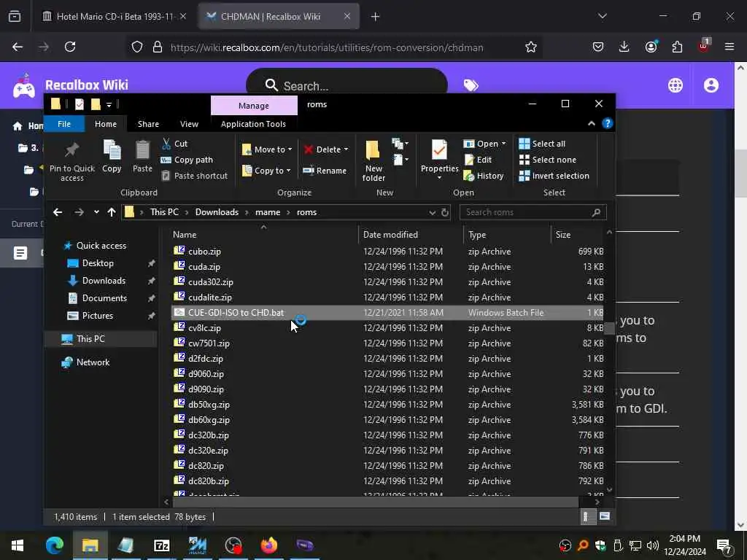
Task: Select the cuda302.zip file row
Action: [388, 282]
